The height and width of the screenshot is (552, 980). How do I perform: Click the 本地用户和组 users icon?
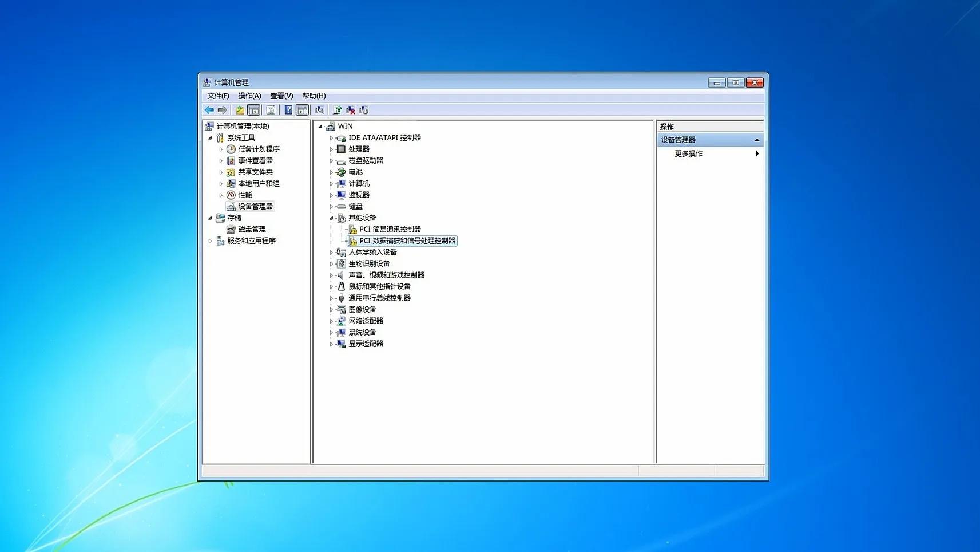pos(231,183)
